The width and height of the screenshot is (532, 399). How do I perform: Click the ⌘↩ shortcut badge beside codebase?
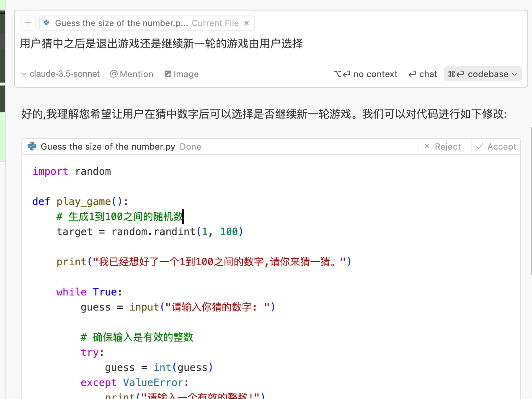(455, 74)
